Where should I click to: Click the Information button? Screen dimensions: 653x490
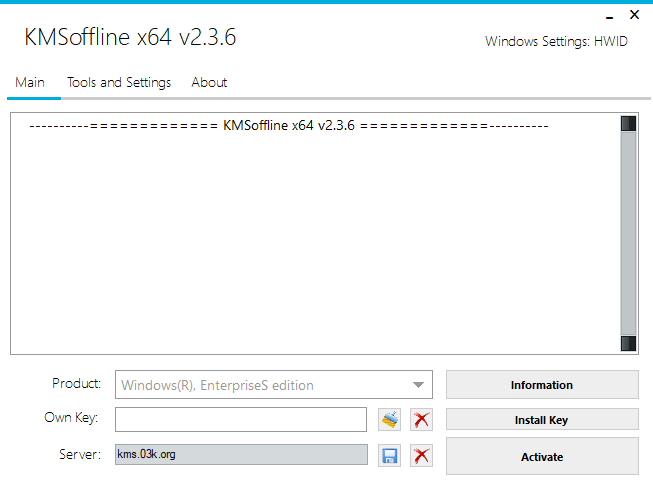click(542, 385)
